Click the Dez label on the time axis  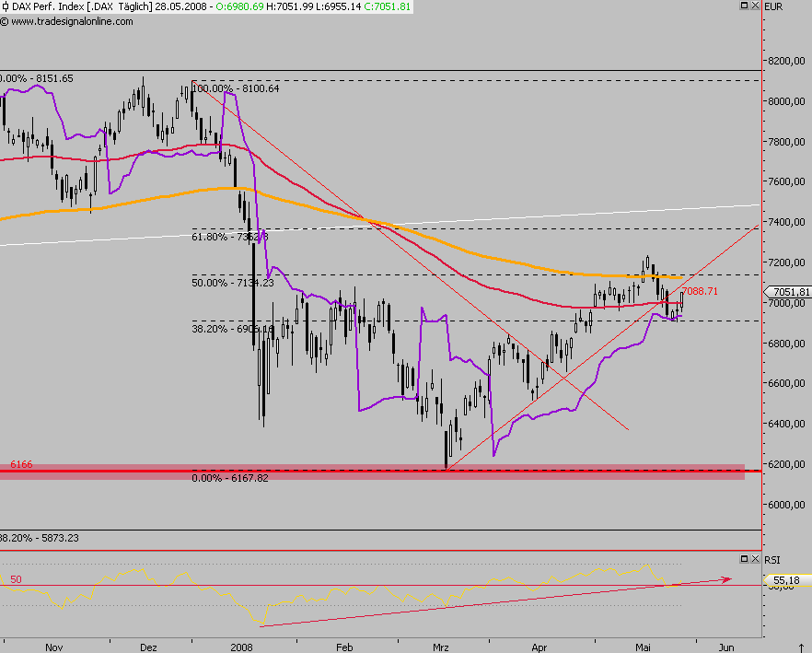click(x=148, y=647)
